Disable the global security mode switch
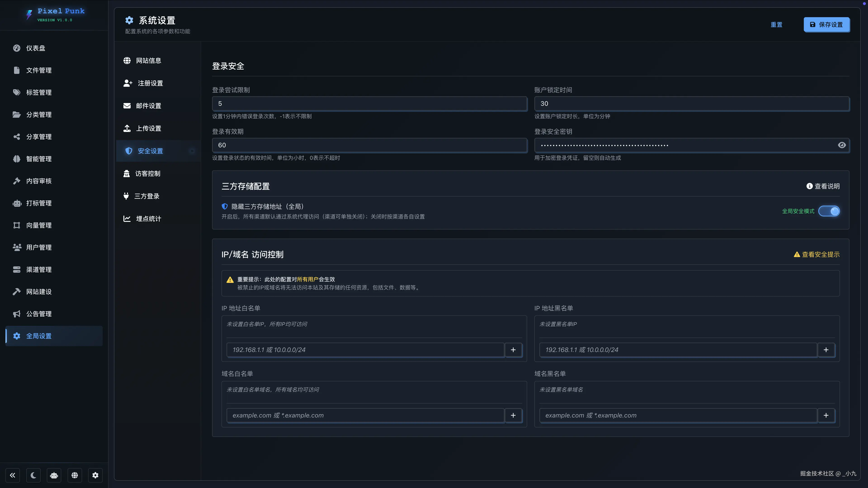868x488 pixels. (x=829, y=211)
